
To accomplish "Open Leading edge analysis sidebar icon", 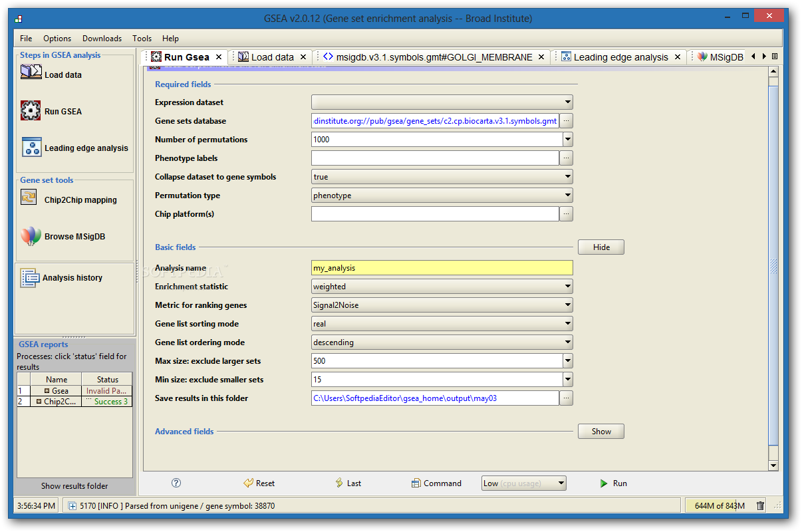I will coord(32,147).
